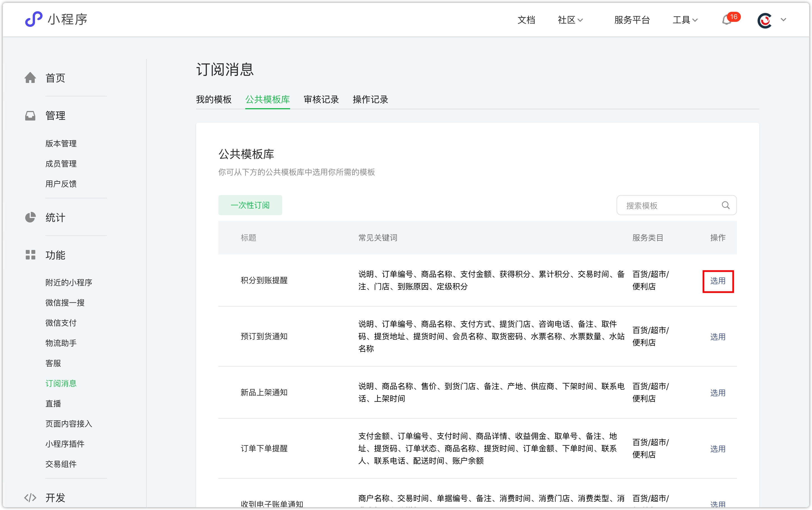This screenshot has height=510, width=812.
Task: Open 版本管理 in the sidebar
Action: coord(61,144)
